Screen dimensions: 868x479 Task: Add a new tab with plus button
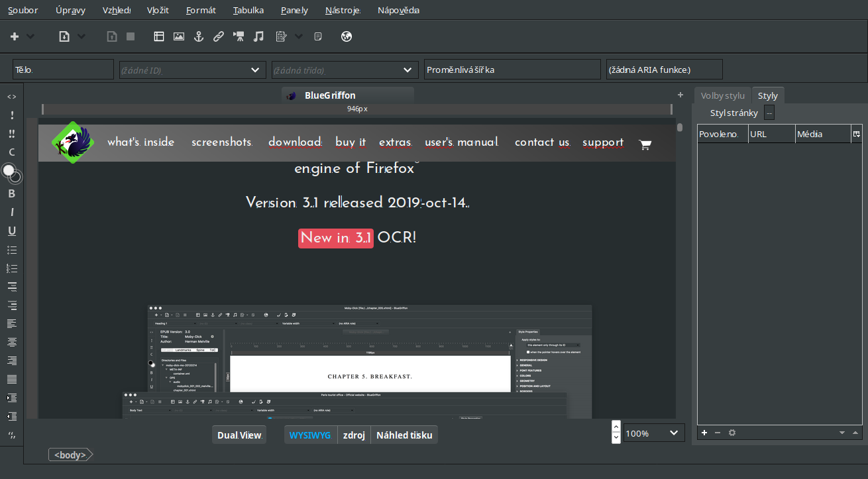point(680,95)
